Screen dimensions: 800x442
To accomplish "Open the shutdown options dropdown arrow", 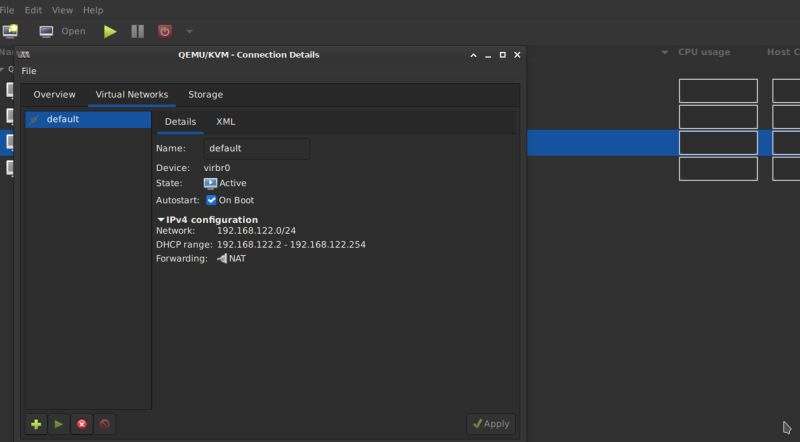I will tap(189, 32).
